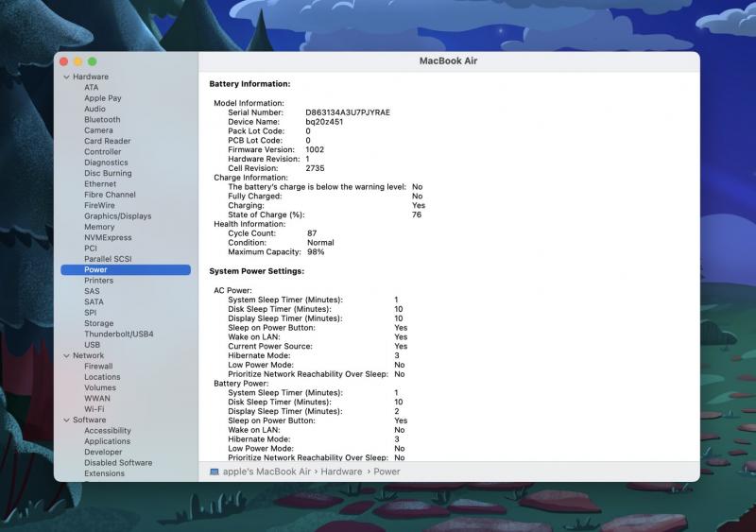Click the State of Charge value 76

[417, 215]
